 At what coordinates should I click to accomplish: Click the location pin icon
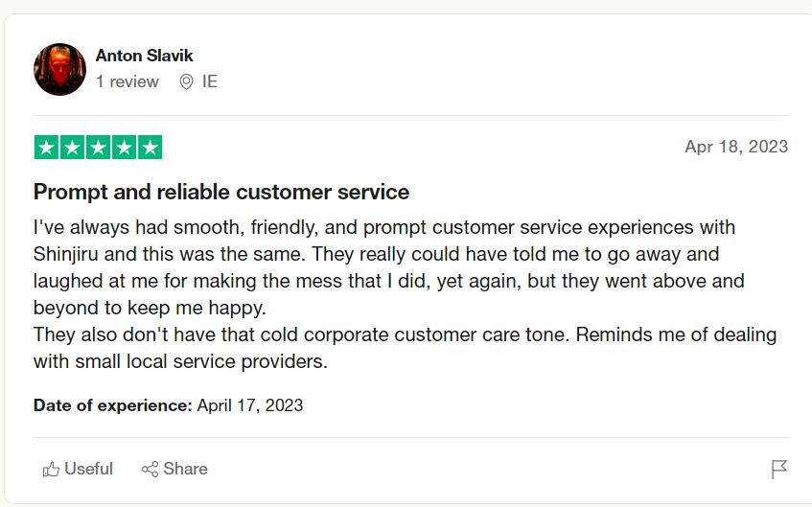pos(187,81)
